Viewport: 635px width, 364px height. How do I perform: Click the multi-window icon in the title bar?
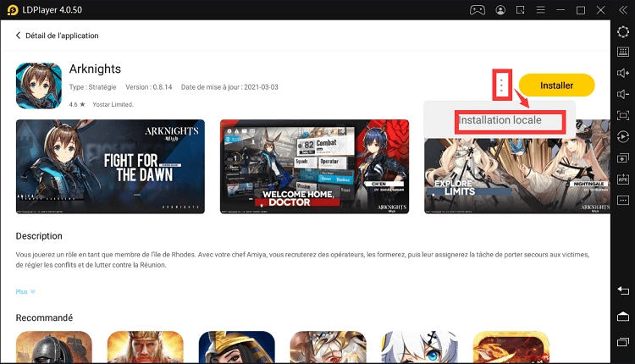521,9
